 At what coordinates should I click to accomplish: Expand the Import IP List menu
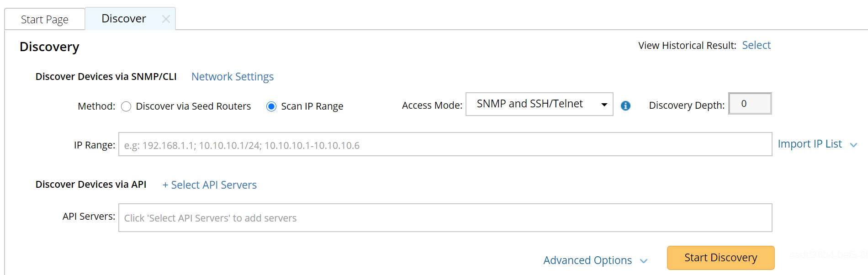coord(810,144)
